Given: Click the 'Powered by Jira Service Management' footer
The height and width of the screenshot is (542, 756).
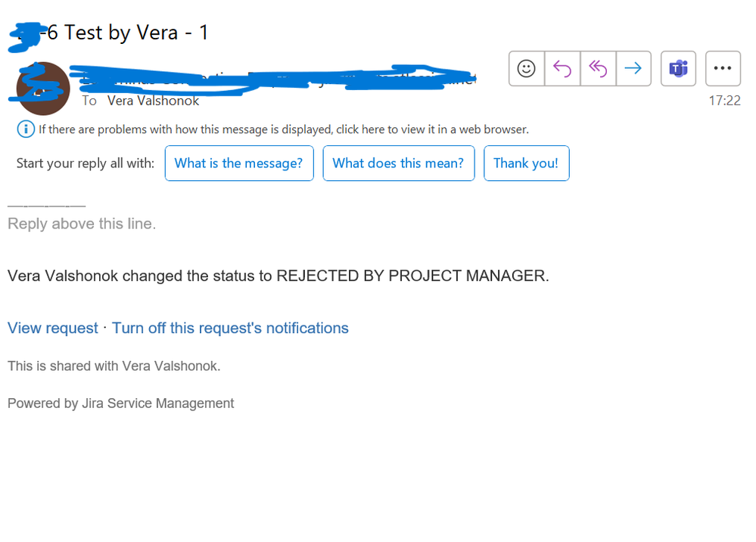Looking at the screenshot, I should pos(120,403).
